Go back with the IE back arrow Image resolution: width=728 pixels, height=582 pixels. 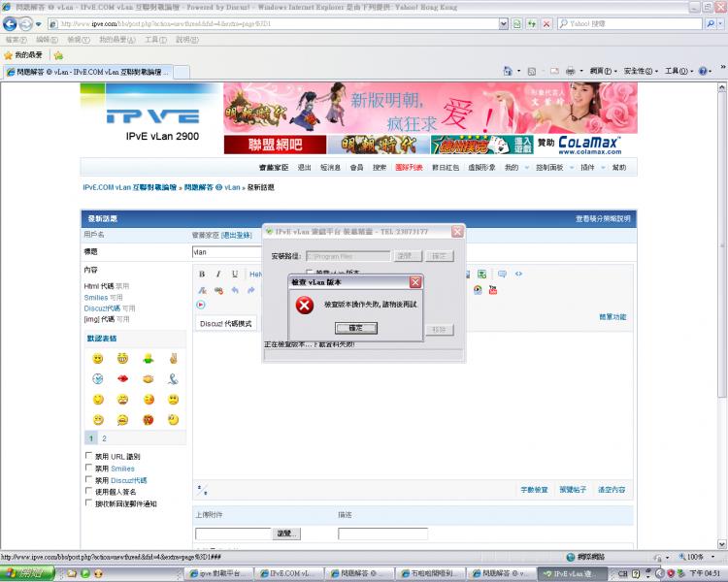10,23
